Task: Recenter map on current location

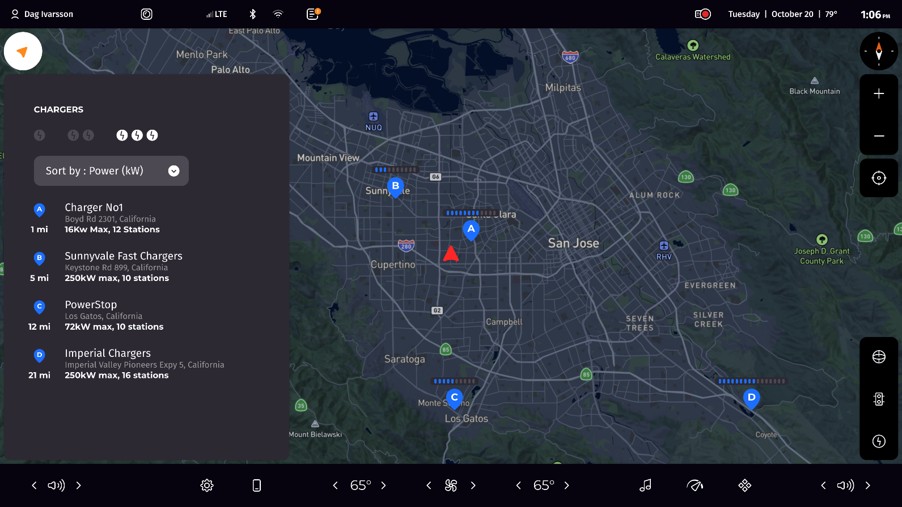Action: click(x=878, y=178)
